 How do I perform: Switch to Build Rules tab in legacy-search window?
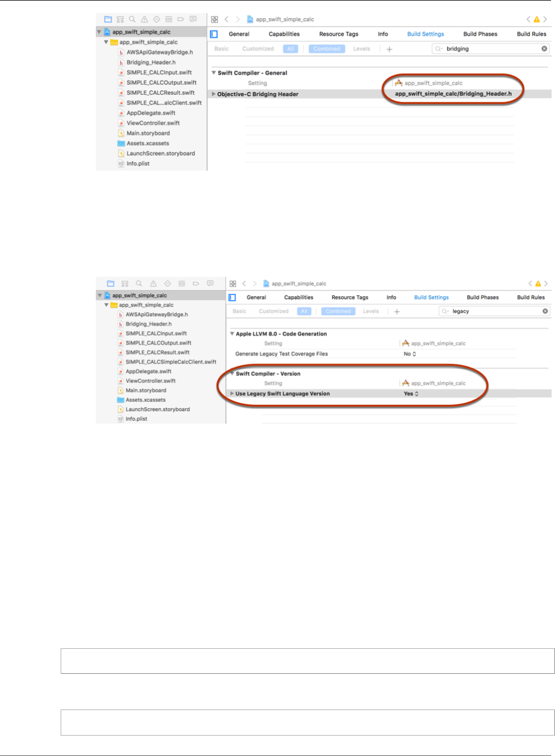531,297
